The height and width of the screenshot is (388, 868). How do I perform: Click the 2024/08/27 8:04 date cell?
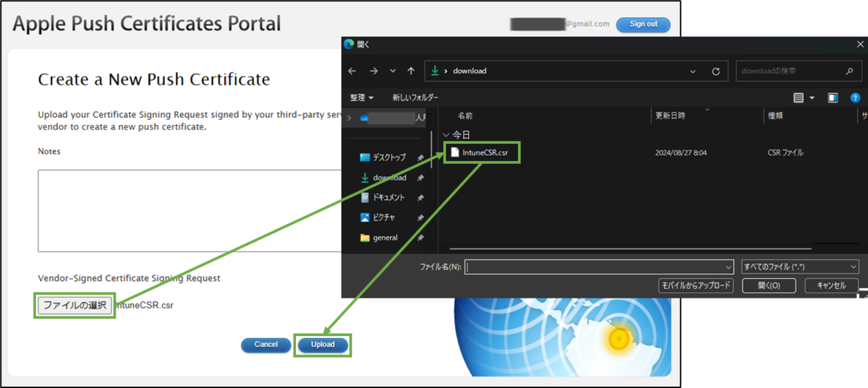tap(681, 153)
